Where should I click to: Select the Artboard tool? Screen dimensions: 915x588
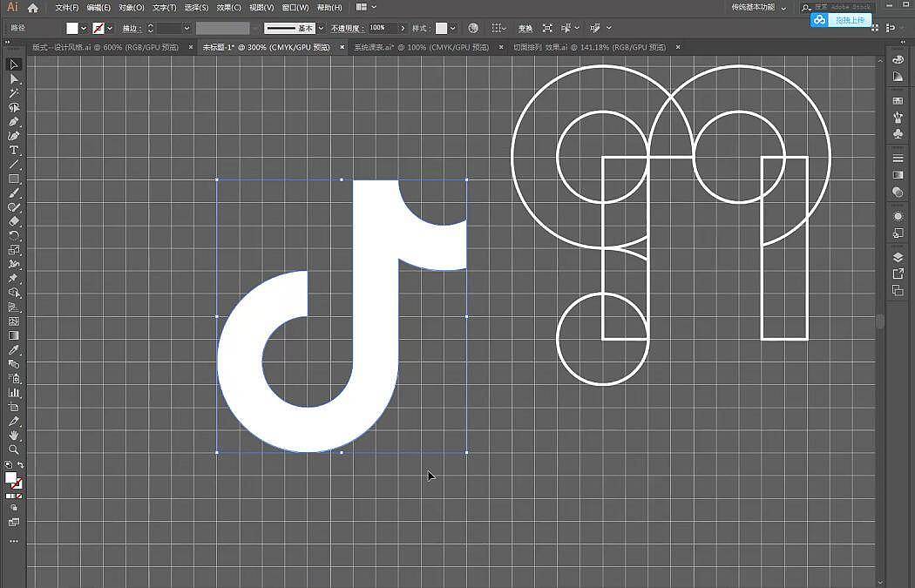14,407
